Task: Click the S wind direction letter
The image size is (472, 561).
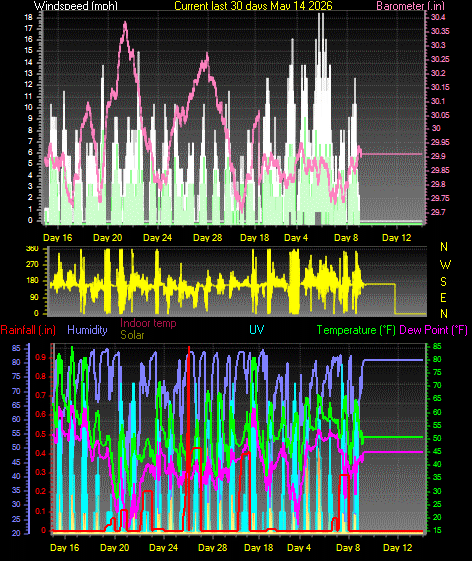Action: [444, 282]
